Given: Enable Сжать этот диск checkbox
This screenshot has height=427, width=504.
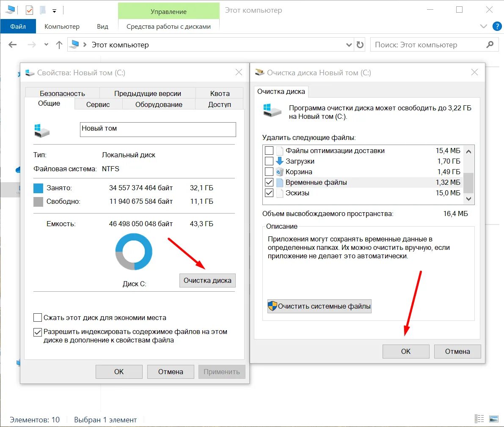Looking at the screenshot, I should point(38,318).
